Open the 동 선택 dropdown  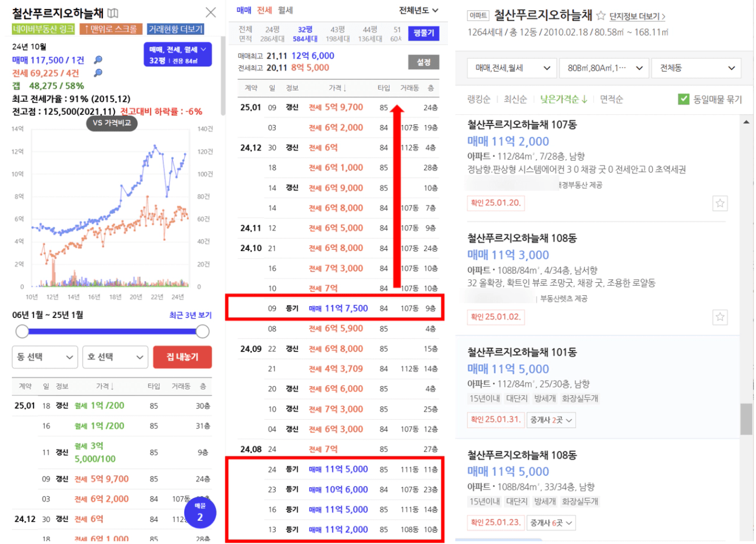45,357
